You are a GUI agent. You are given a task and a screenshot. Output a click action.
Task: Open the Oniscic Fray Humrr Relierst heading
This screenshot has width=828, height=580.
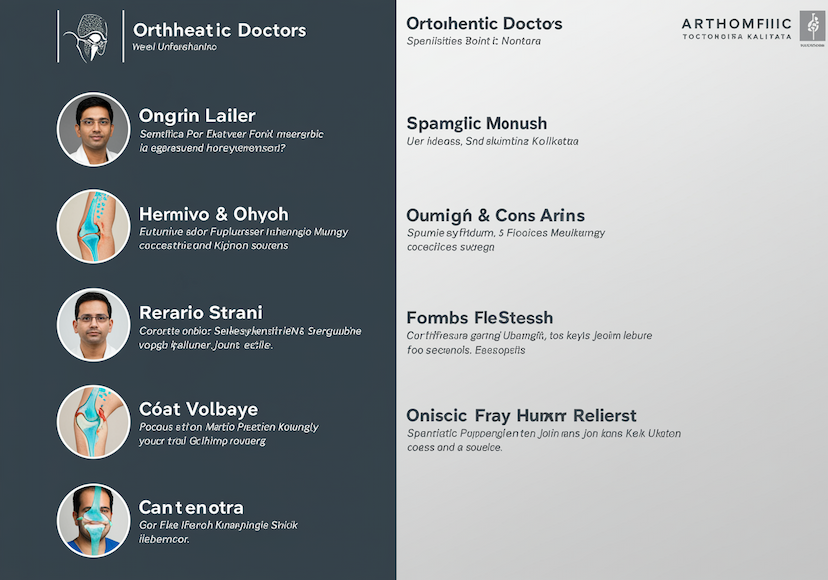pyautogui.click(x=521, y=416)
